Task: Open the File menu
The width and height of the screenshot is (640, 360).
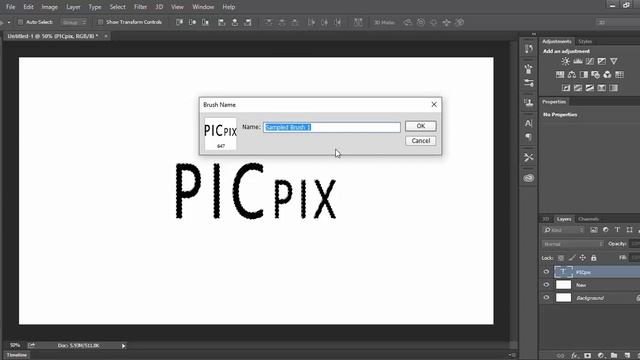Action: tap(10, 7)
